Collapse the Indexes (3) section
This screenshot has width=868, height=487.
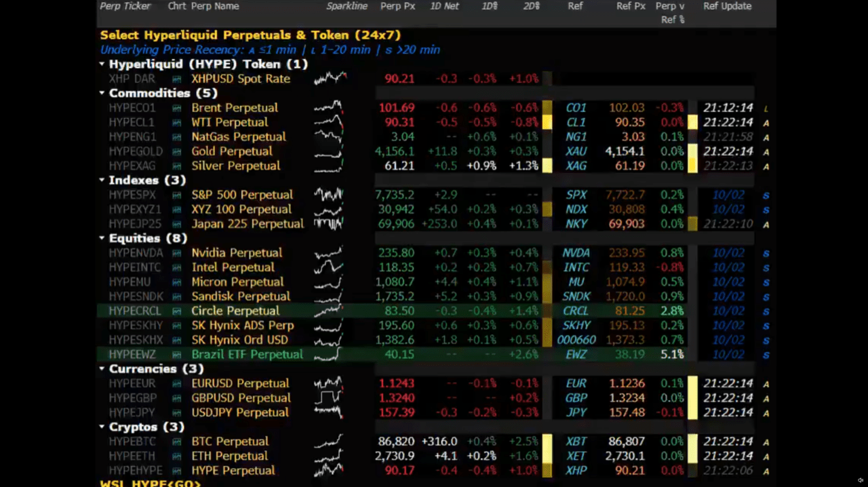tap(102, 180)
